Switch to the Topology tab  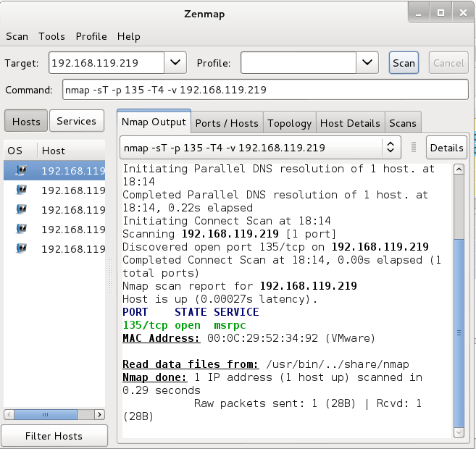[289, 123]
